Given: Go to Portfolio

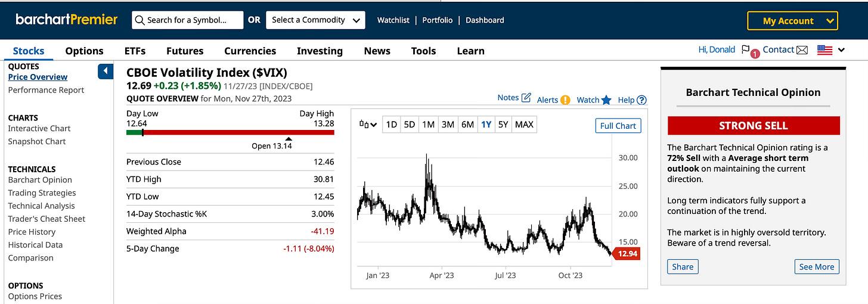Looking at the screenshot, I should [438, 20].
